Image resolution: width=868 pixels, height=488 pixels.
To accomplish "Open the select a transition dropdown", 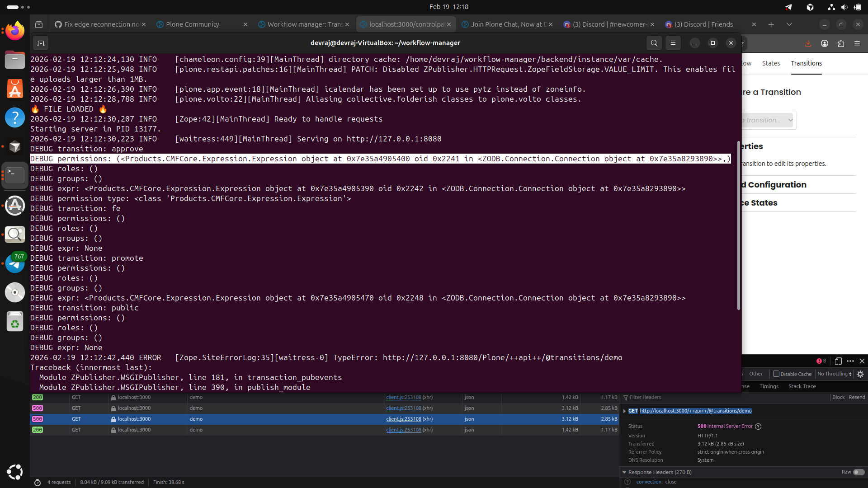I will point(769,120).
